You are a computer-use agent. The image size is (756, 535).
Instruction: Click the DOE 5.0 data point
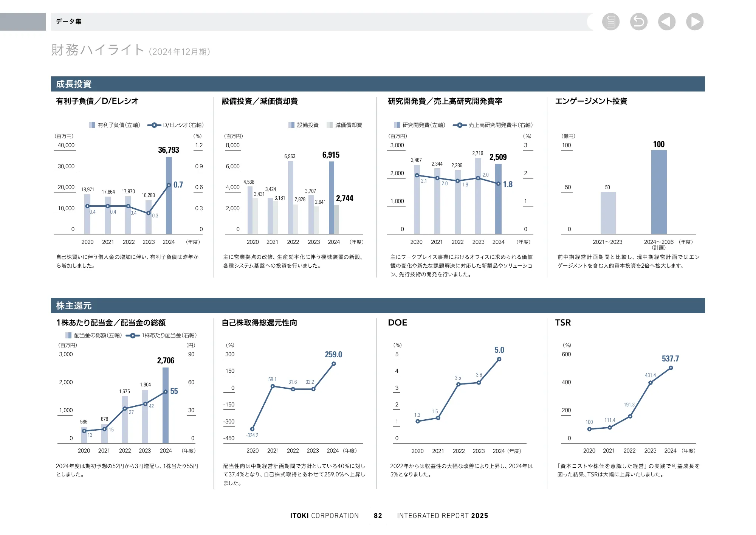tap(499, 359)
